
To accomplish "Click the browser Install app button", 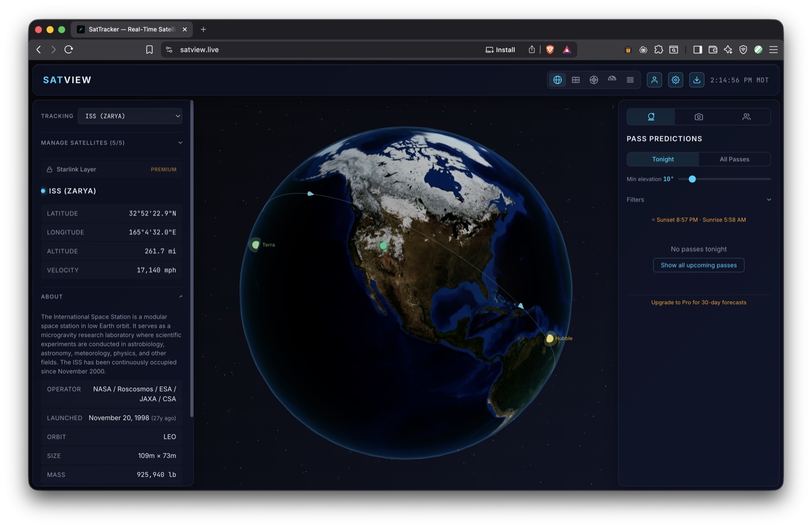I will click(x=500, y=49).
